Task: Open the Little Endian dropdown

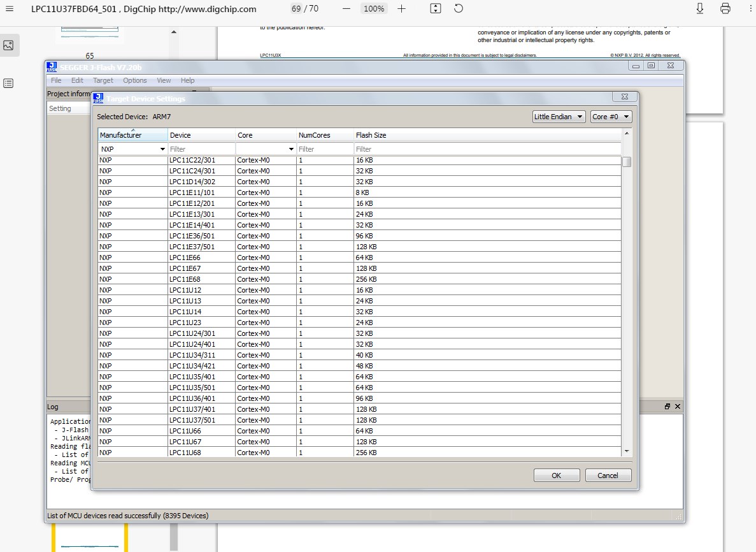Action: (x=559, y=117)
